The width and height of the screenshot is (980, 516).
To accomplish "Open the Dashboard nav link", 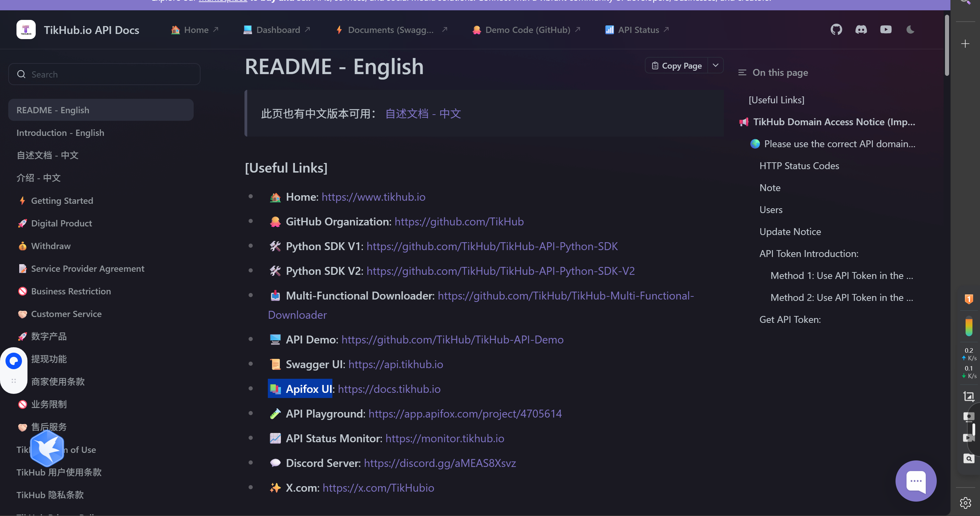I will coord(276,30).
